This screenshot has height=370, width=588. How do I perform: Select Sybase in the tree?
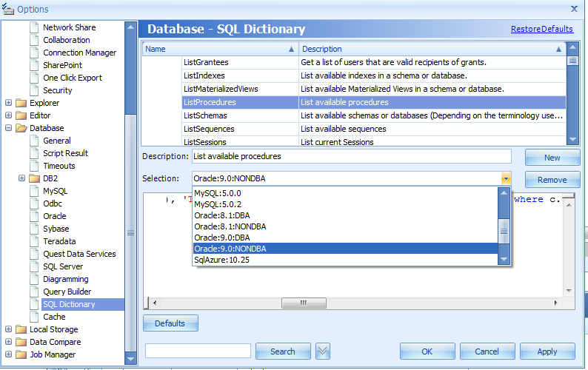(56, 229)
